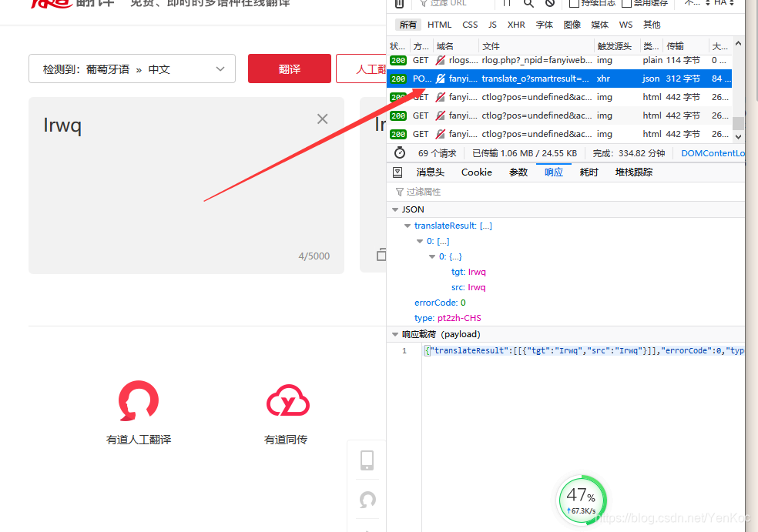Viewport: 758px width, 532px height.
Task: Select the XHR filter tab
Action: (516, 25)
